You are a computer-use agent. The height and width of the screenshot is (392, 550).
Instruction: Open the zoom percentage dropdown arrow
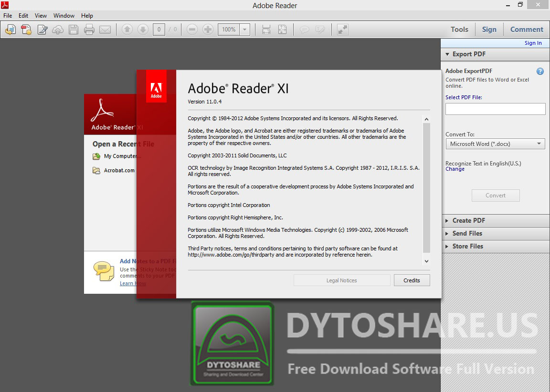[x=245, y=30]
